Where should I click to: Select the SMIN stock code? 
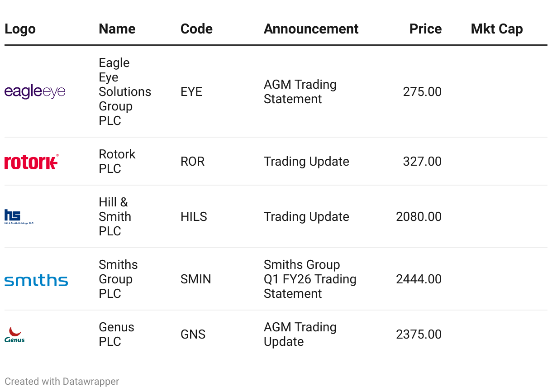pos(195,279)
